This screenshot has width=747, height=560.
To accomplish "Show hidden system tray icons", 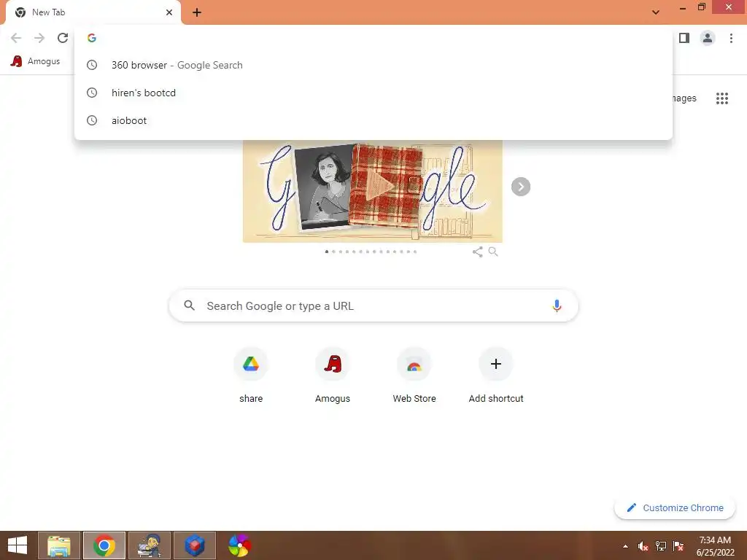I will [x=625, y=546].
